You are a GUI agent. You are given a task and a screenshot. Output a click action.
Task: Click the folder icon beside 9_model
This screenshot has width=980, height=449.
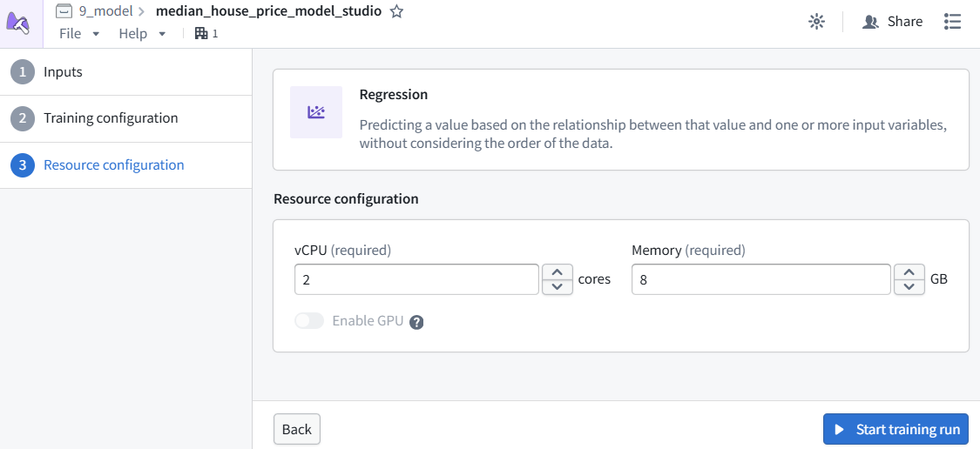[64, 11]
